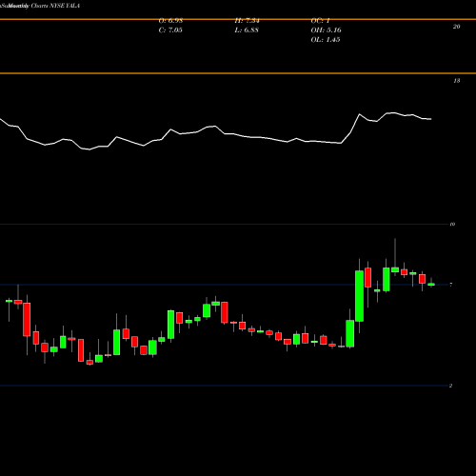Image resolution: width=476 pixels, height=476 pixels.
Task: Click the 'Charts NYSE YALA' chart title
Action: [x=55, y=6]
